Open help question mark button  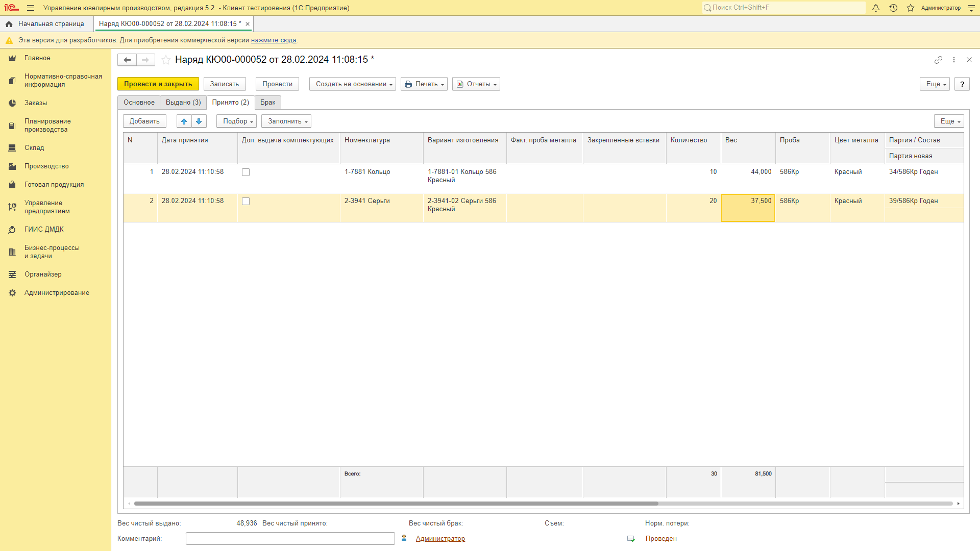click(962, 84)
